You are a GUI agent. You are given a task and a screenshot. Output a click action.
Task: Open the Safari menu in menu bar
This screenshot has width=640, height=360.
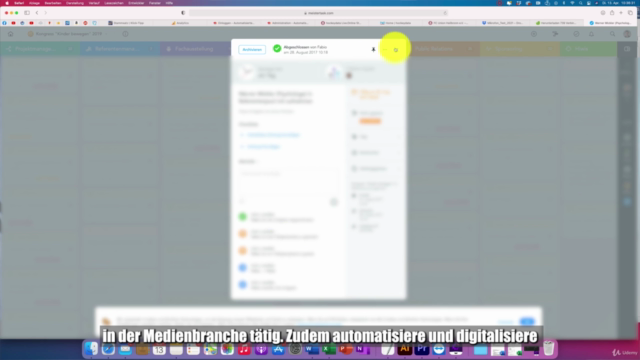pos(19,3)
